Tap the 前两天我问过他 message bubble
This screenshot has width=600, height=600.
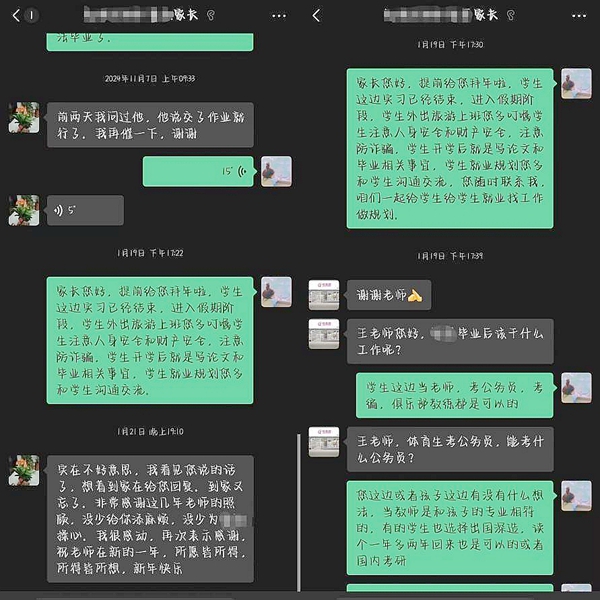pyautogui.click(x=150, y=125)
